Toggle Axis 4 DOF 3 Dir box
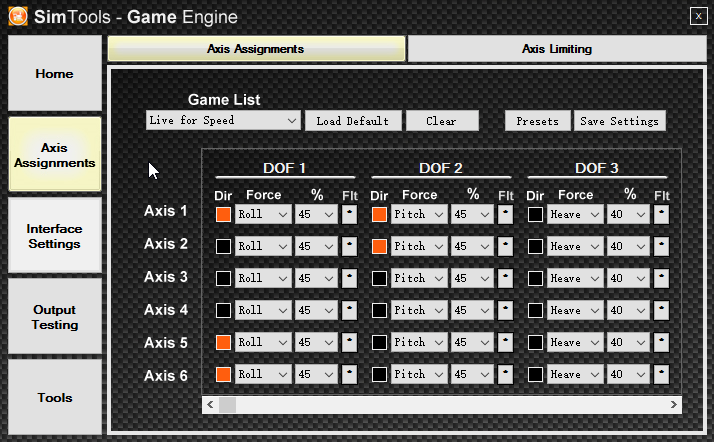This screenshot has height=442, width=714. click(536, 310)
